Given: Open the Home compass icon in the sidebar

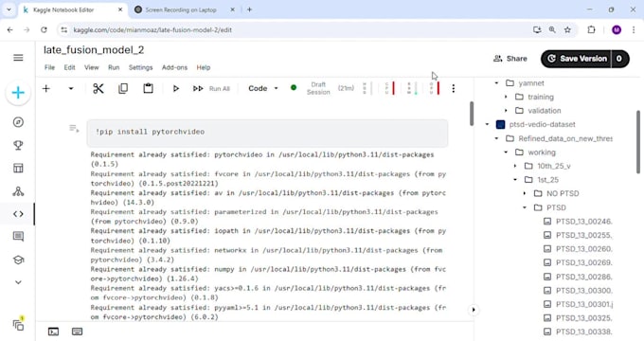Looking at the screenshot, I should pos(18,122).
